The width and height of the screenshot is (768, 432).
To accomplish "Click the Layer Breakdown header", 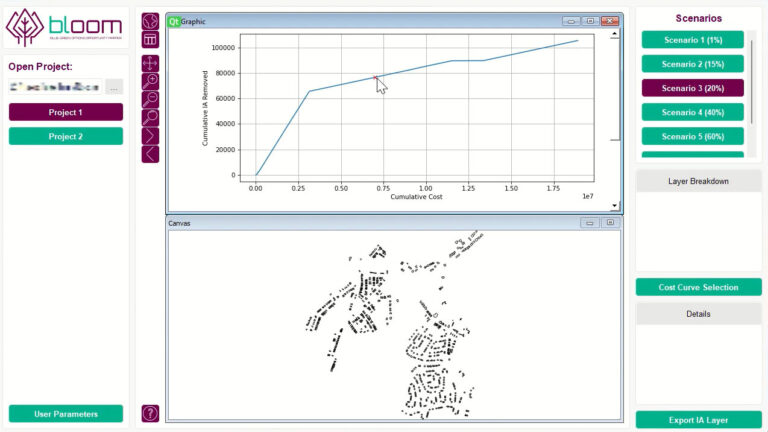I will coord(698,181).
